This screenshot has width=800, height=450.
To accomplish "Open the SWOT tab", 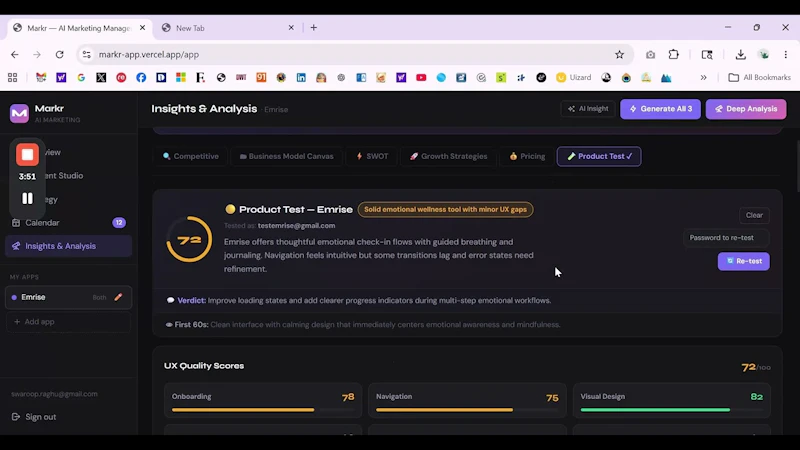I will [x=372, y=156].
